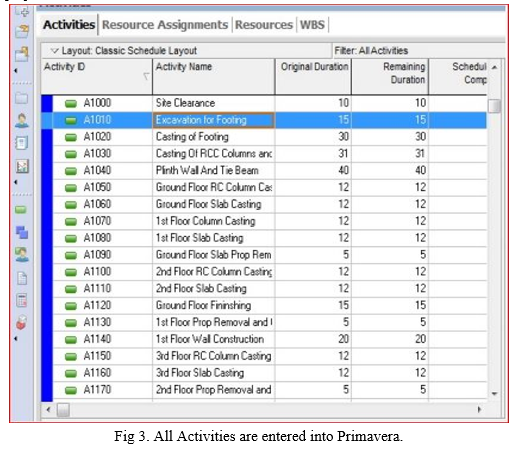524x449 pixels.
Task: Click the activity icon for A1090
Action: tap(71, 255)
